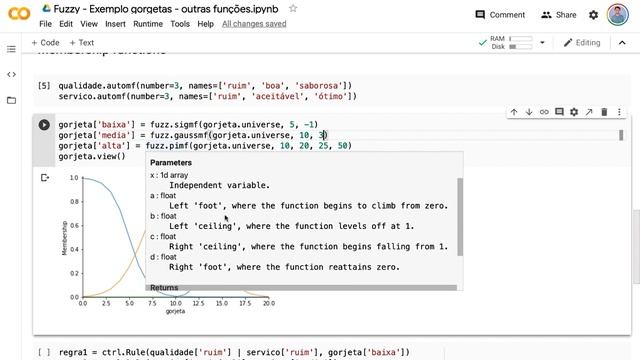Open the code snippets sidebar icon

pos(11,74)
